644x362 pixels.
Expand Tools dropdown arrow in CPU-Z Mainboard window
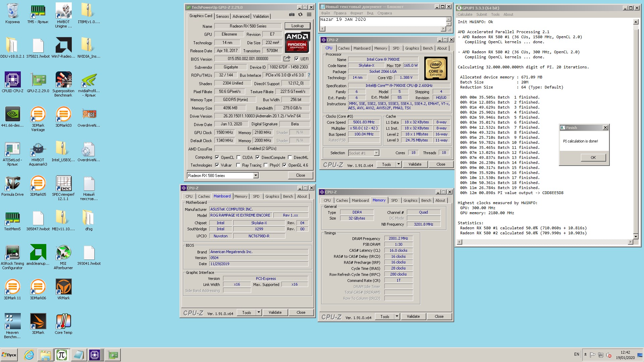click(259, 312)
